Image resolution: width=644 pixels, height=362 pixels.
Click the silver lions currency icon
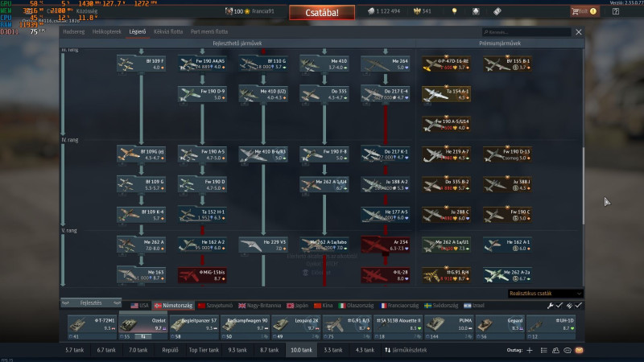371,11
